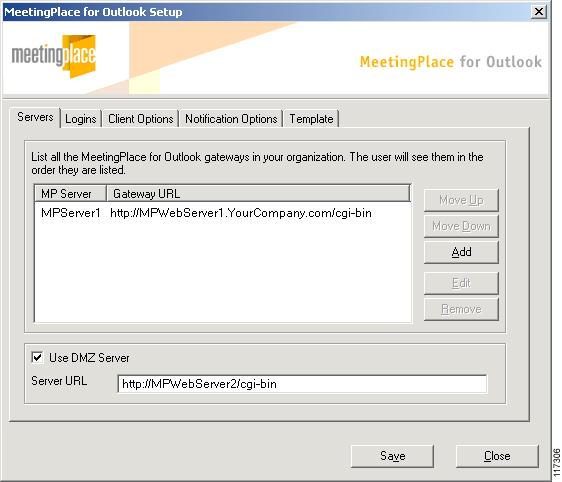Screen dimensions: 562x482
Task: Click the Close button at bottom
Action: pyautogui.click(x=497, y=456)
